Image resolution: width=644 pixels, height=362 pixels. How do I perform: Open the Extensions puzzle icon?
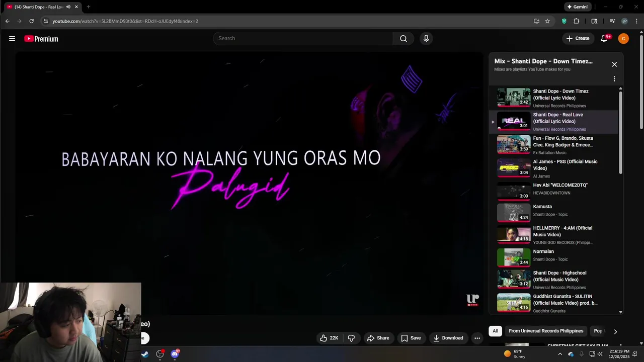tap(577, 21)
